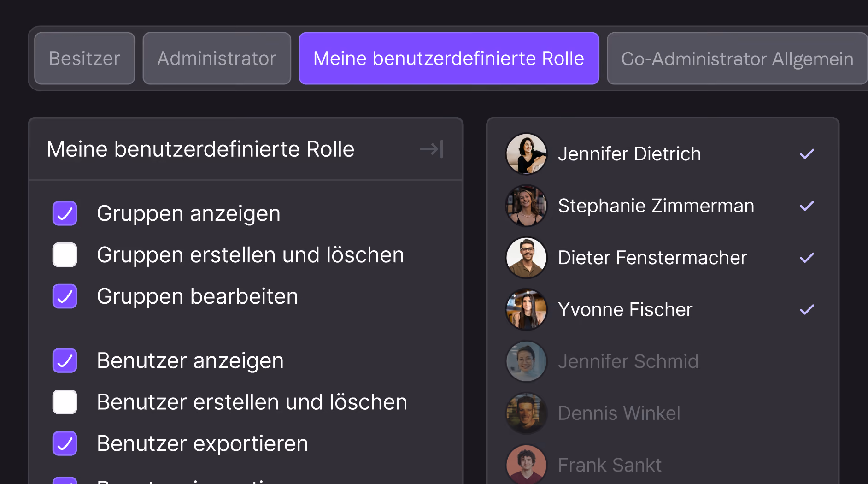Screen dimensions: 868x484
Task: Open Dennis Winkel's avatar
Action: pos(526,413)
